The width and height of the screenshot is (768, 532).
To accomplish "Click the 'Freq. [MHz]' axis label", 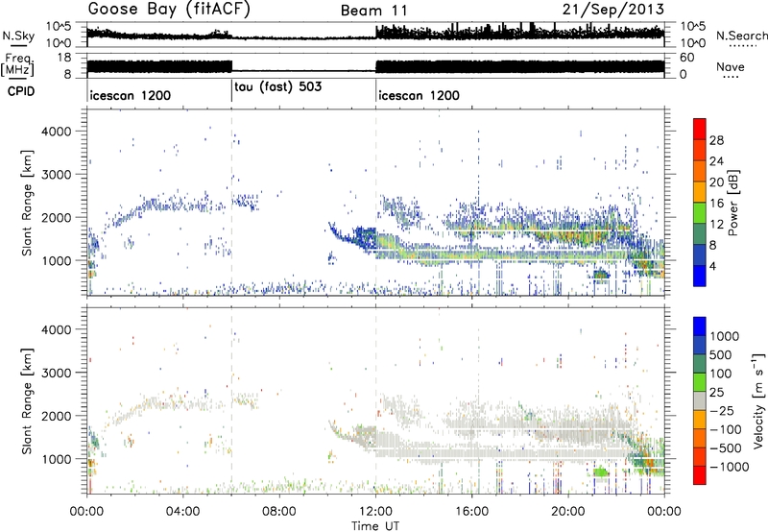I will [17, 65].
